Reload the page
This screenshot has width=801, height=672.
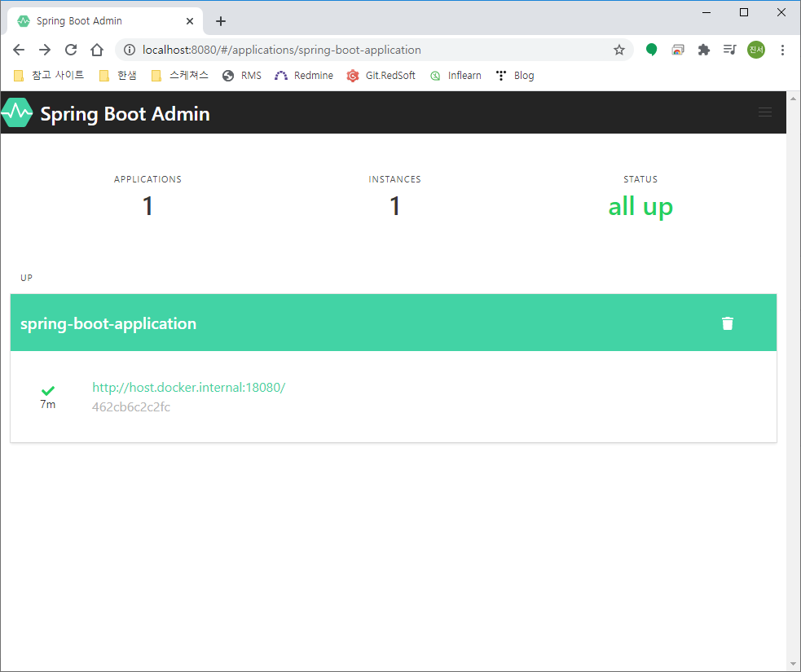(x=71, y=50)
